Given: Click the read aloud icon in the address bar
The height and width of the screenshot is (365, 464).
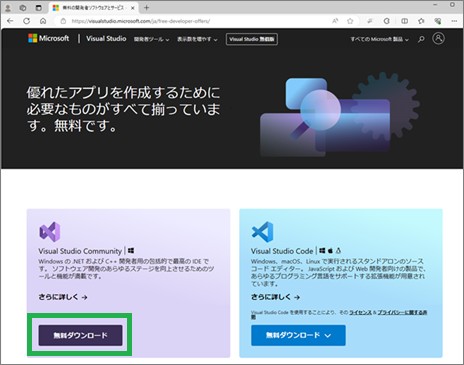Looking at the screenshot, I should pos(335,21).
